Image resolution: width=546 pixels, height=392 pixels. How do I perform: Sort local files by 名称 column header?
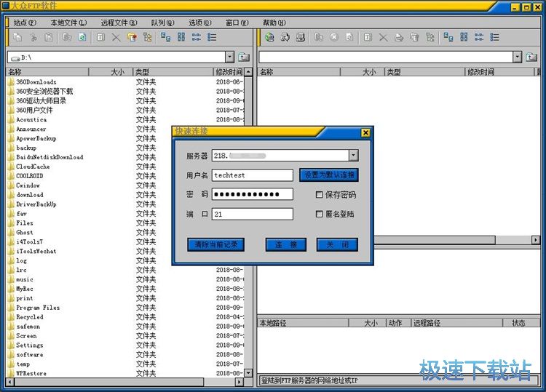(x=48, y=72)
